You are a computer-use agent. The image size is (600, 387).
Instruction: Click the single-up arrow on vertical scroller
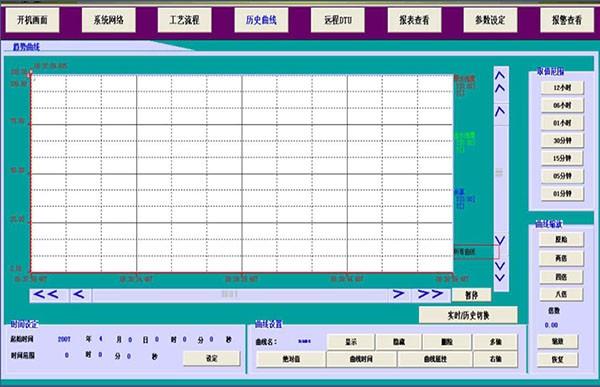click(501, 111)
